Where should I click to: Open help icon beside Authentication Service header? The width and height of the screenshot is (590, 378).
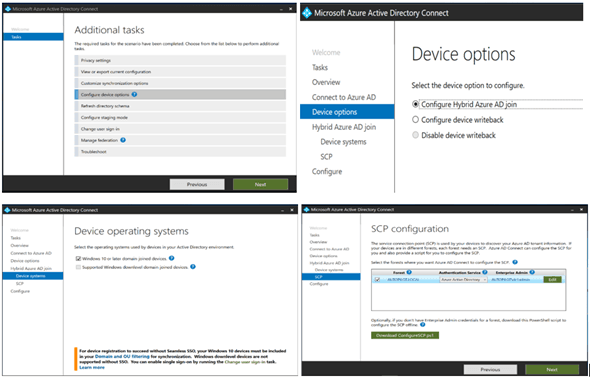point(485,272)
